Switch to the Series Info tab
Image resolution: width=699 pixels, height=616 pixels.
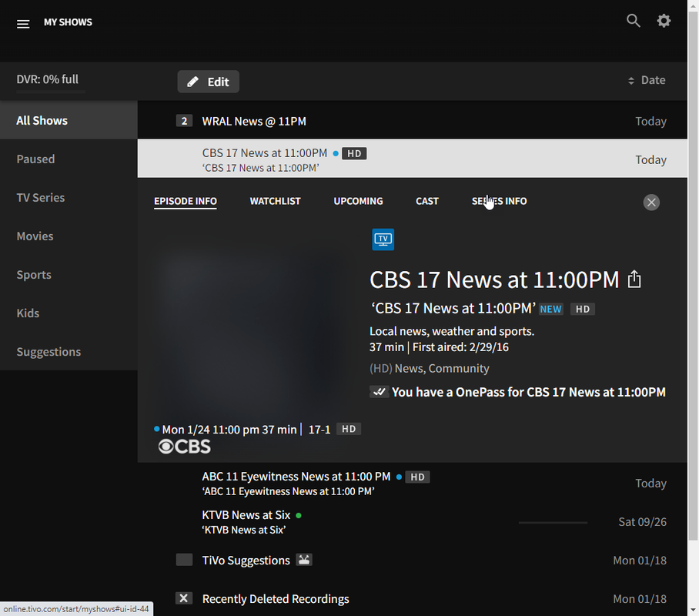(x=500, y=201)
